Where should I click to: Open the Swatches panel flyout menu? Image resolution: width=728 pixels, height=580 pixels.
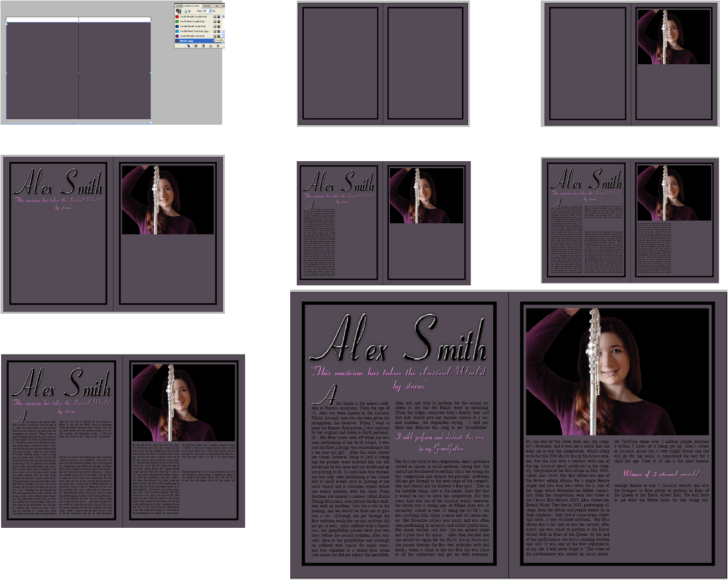[222, 5]
